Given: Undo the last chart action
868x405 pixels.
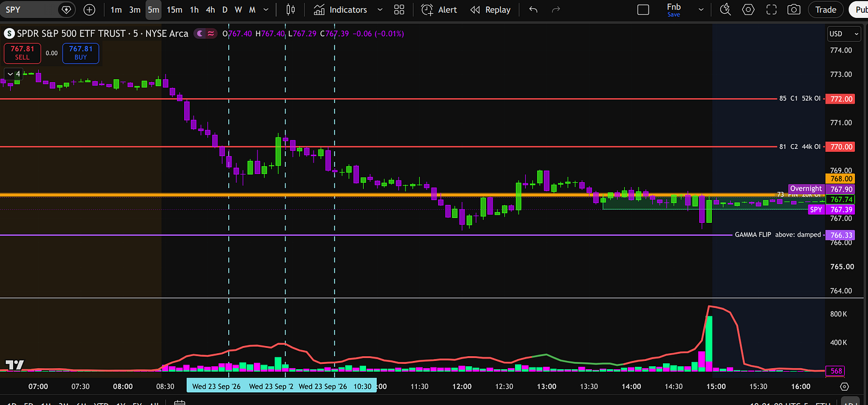Looking at the screenshot, I should [x=533, y=10].
